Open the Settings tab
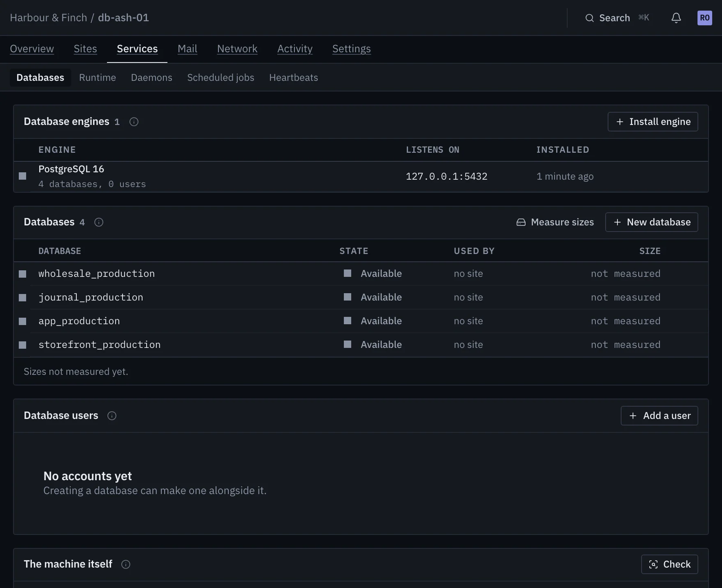This screenshot has height=588, width=722. (x=352, y=49)
